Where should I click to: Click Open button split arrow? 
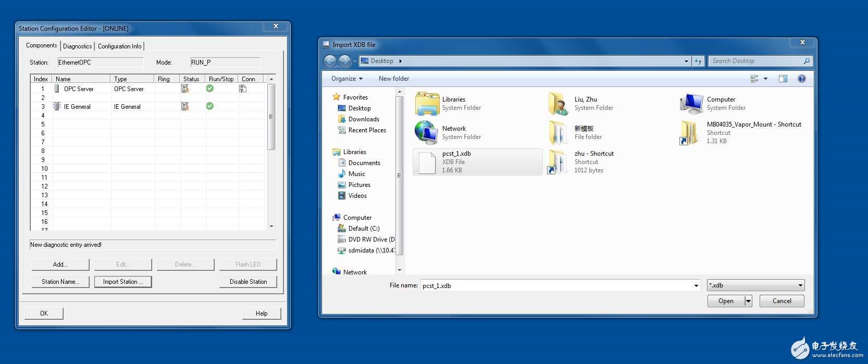pyautogui.click(x=749, y=301)
